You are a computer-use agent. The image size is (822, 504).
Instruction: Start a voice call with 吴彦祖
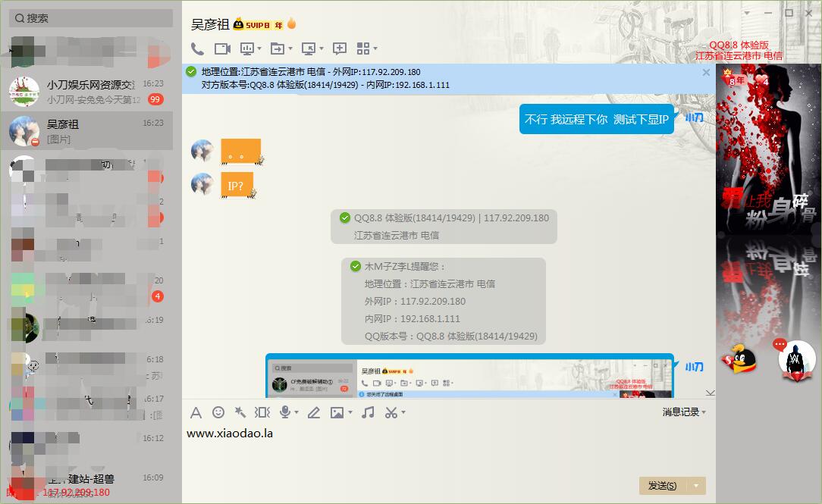(197, 49)
